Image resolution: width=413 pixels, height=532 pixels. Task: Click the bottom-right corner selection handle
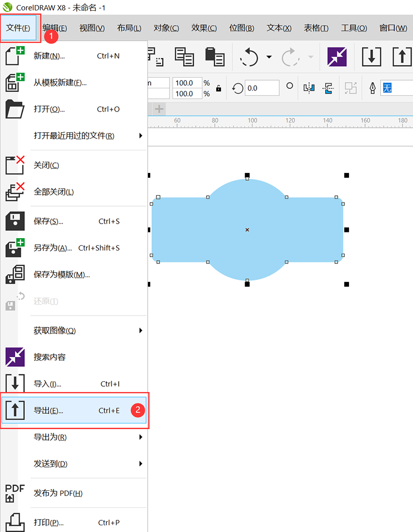point(346,284)
